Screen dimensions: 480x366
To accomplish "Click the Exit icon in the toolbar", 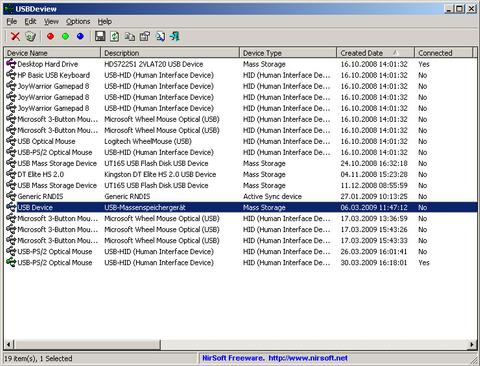I will 175,36.
